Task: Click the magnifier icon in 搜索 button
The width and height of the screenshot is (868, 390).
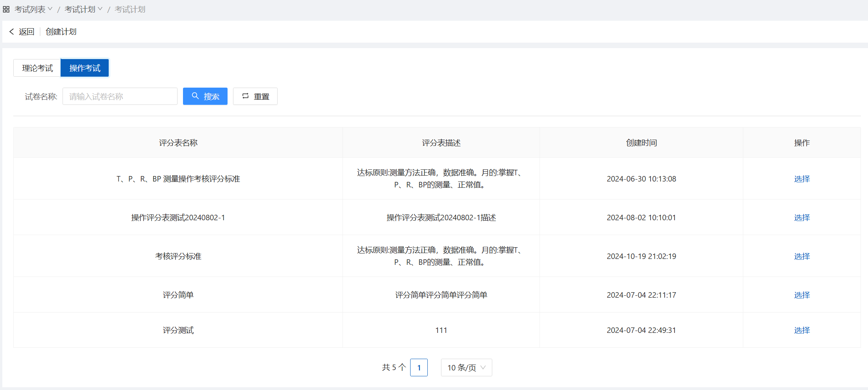Action: pyautogui.click(x=195, y=96)
